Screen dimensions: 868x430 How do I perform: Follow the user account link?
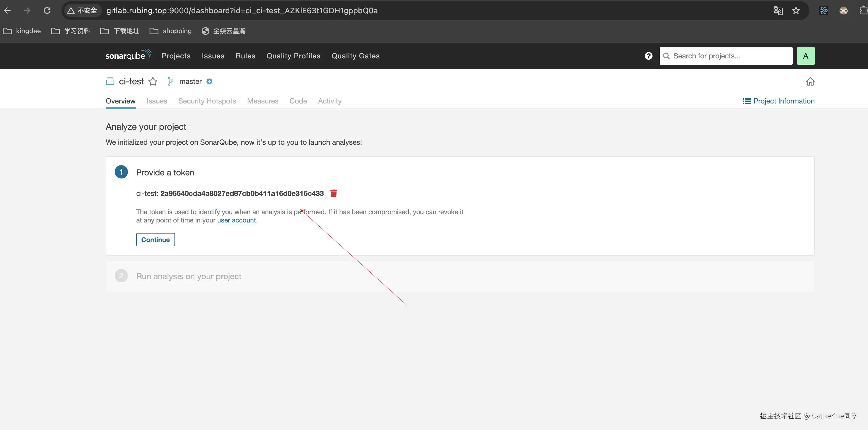click(236, 220)
